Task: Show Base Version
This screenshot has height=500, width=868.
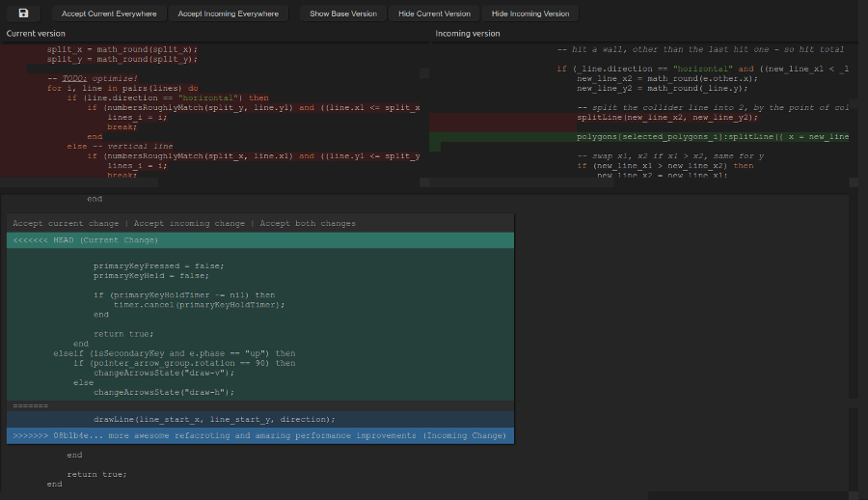Action: tap(343, 14)
